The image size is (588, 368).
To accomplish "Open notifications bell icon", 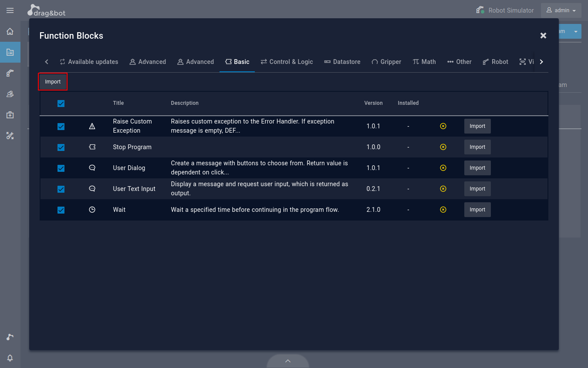I will coord(10,358).
